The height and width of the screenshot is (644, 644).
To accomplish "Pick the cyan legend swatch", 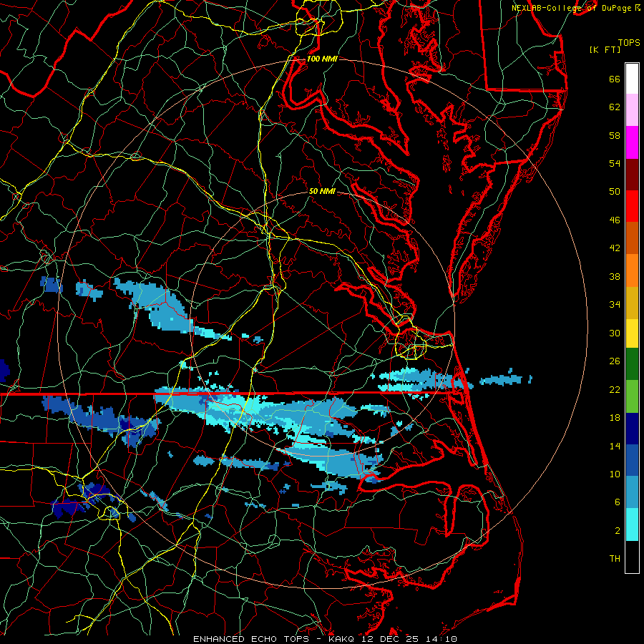I will pos(632,525).
